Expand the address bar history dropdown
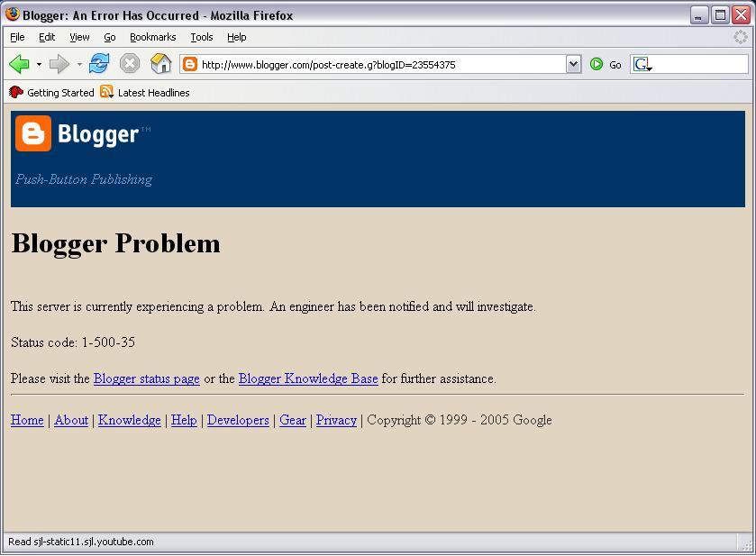This screenshot has width=756, height=556. (573, 64)
